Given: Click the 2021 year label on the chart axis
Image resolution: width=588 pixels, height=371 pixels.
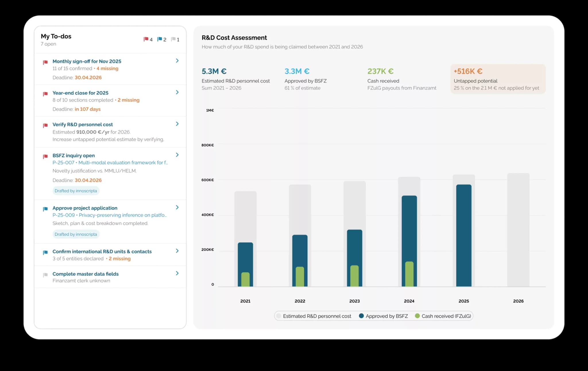Looking at the screenshot, I should (x=245, y=301).
